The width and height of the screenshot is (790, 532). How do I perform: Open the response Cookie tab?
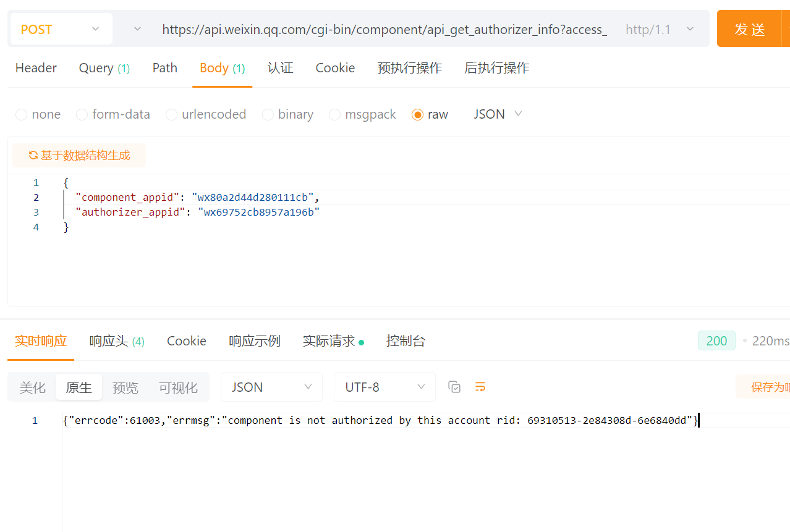tap(187, 341)
